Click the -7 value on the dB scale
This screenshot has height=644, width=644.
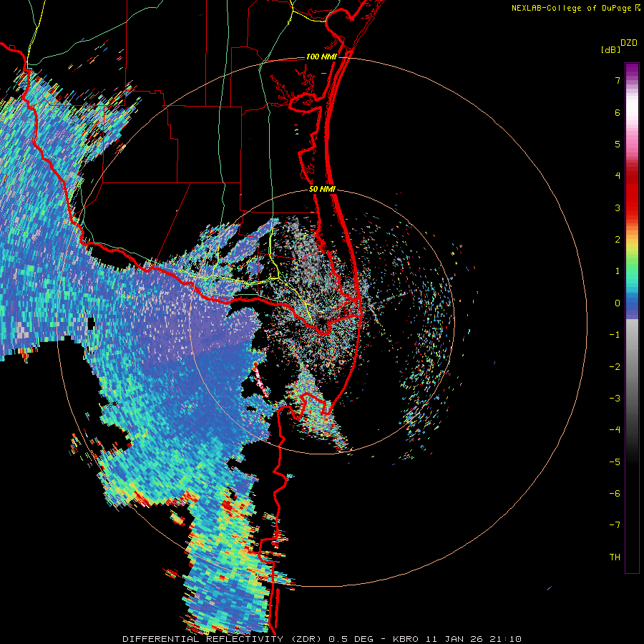pos(615,525)
